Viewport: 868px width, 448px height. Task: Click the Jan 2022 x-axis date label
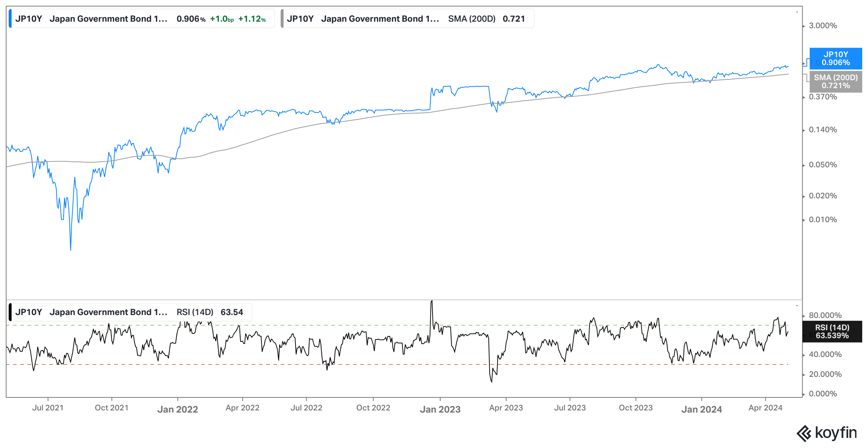tap(178, 409)
